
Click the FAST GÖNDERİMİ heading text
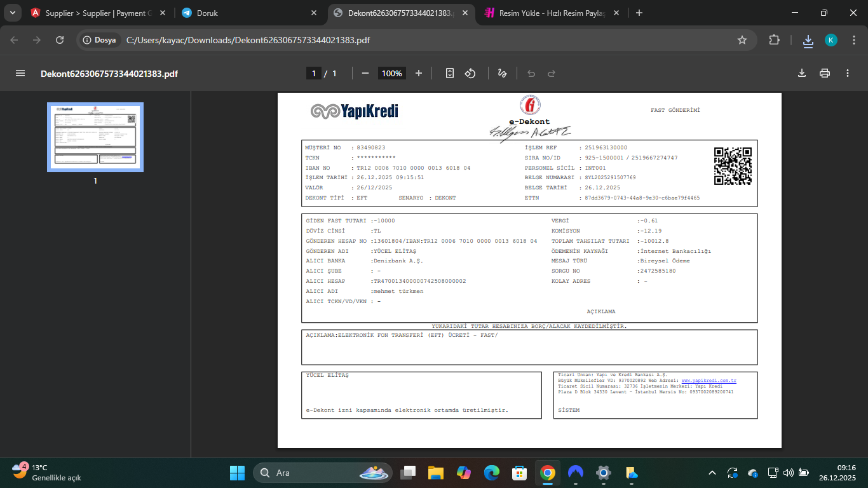675,110
